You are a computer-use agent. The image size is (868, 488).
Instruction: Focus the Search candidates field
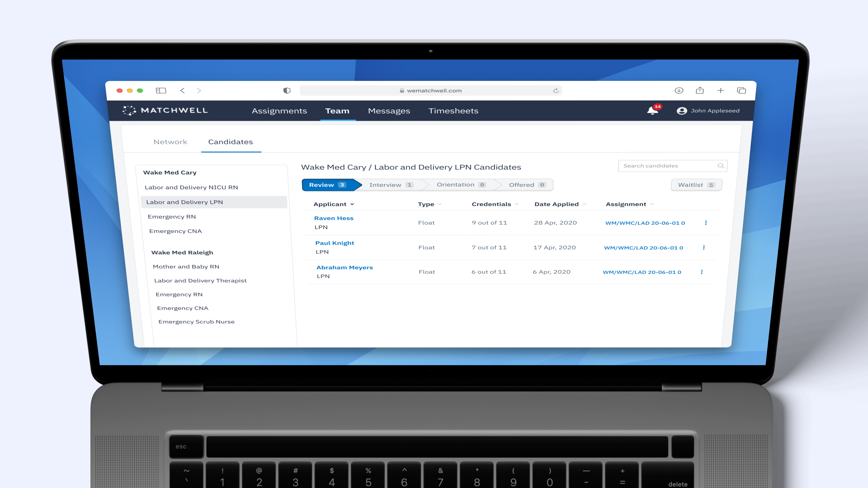click(672, 166)
